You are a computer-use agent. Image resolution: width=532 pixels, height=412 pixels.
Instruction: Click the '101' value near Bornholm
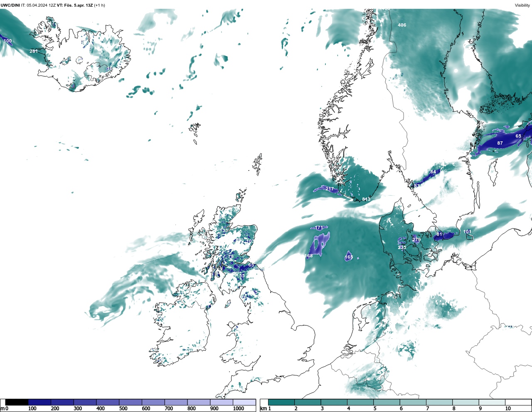(467, 232)
